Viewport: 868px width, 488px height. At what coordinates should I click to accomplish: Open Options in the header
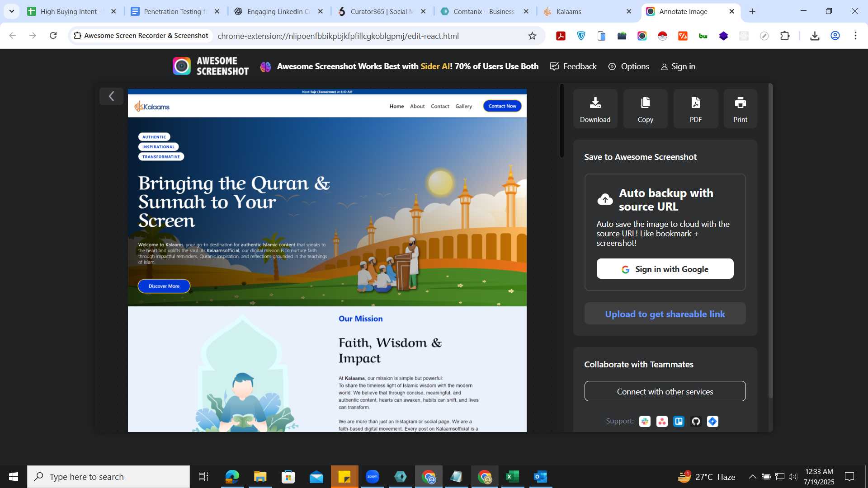click(x=628, y=66)
